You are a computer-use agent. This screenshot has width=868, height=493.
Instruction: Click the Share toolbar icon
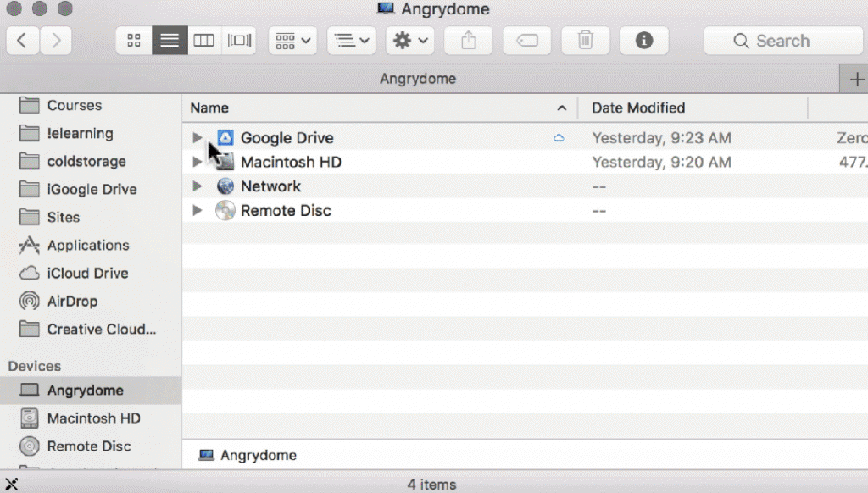(469, 41)
